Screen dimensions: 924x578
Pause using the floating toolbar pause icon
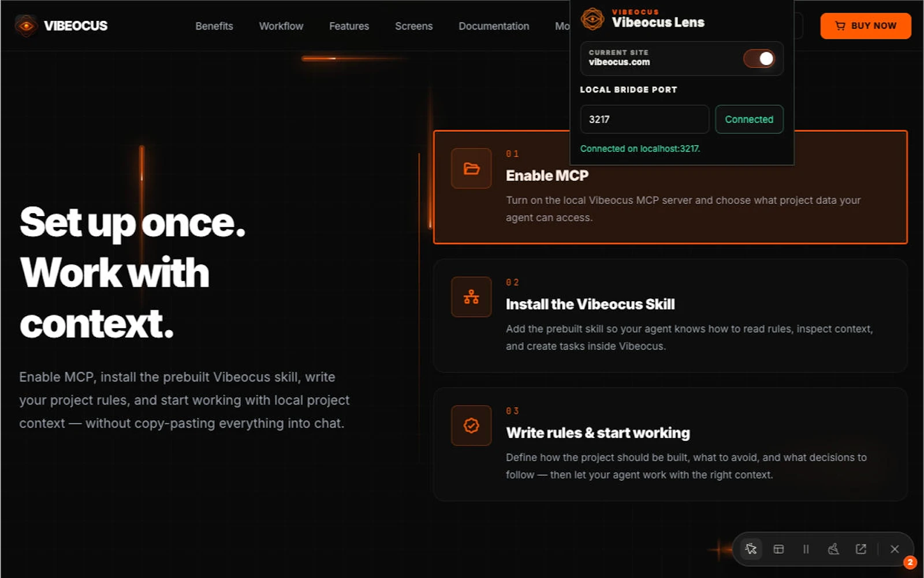pyautogui.click(x=806, y=549)
